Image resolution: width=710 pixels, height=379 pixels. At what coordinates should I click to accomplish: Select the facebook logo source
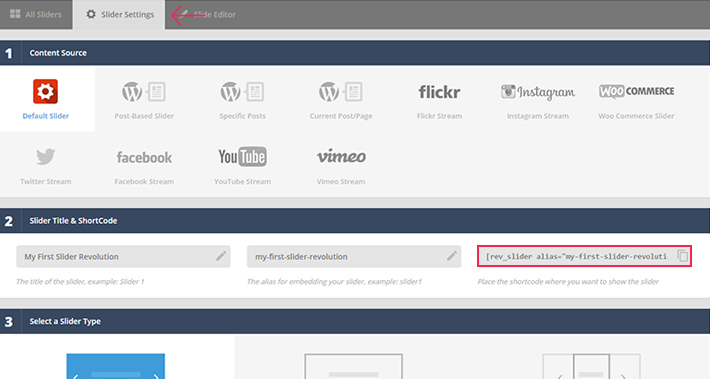pyautogui.click(x=144, y=158)
